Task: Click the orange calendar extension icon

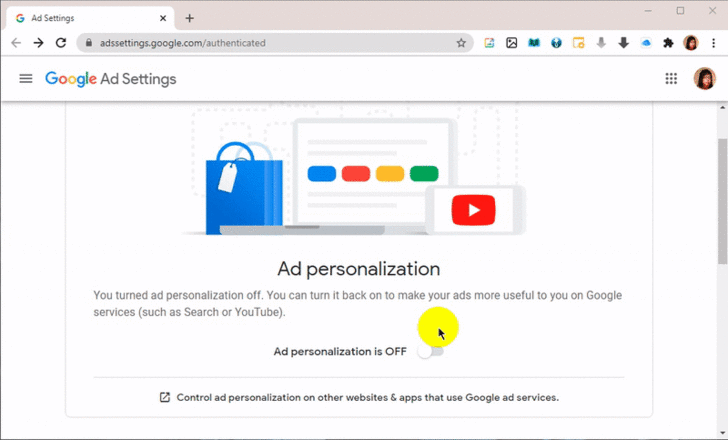Action: 578,43
